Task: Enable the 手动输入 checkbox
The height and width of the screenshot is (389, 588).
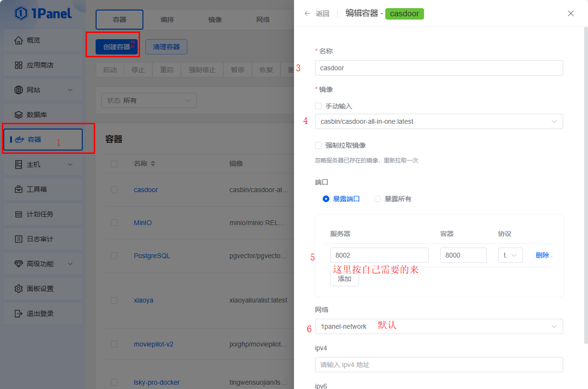Action: click(x=318, y=106)
